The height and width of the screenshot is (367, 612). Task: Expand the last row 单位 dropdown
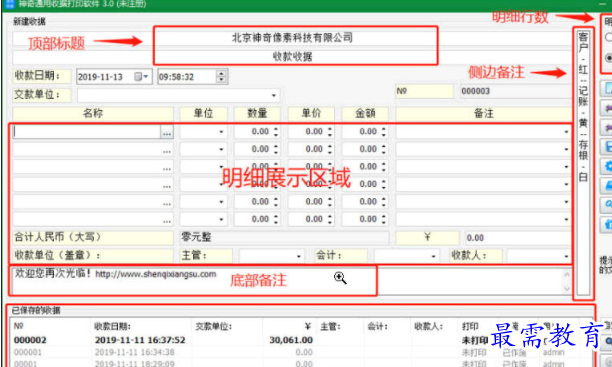(x=221, y=219)
